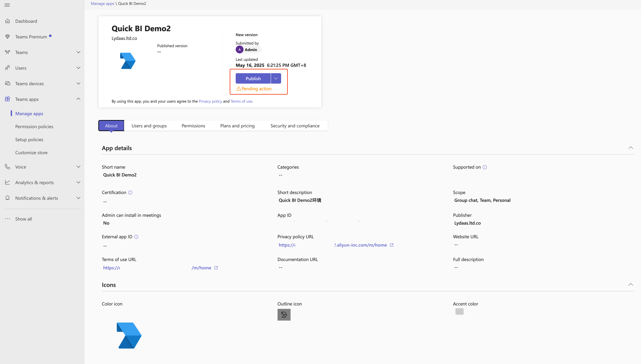Collapse the Icons section
The width and height of the screenshot is (641, 364).
tap(631, 284)
